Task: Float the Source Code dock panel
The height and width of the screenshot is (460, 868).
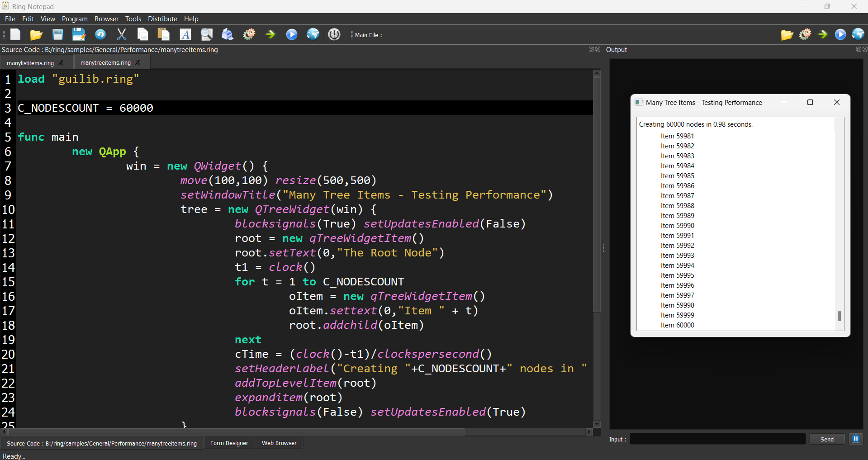Action: pyautogui.click(x=591, y=49)
